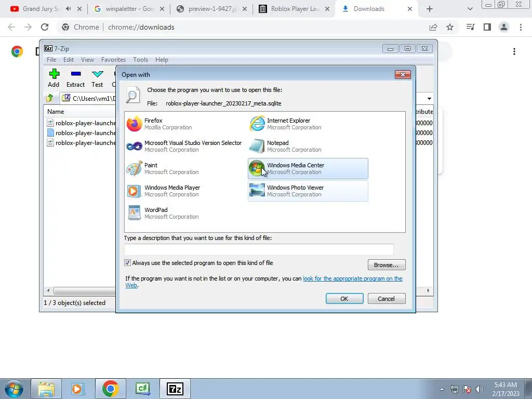Click 7-Zip horizontal scrollbar right arrow
This screenshot has height=399, width=532.
428,290
